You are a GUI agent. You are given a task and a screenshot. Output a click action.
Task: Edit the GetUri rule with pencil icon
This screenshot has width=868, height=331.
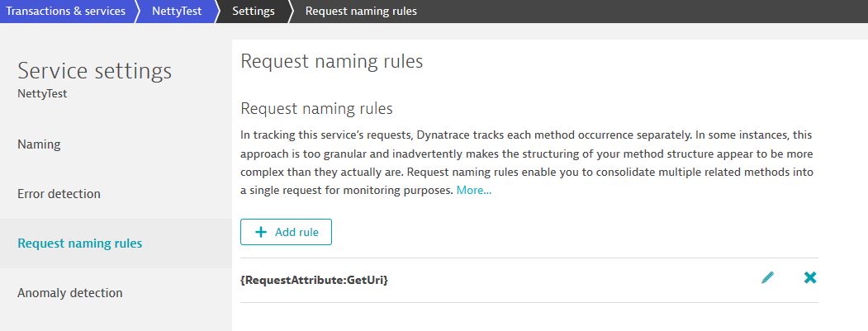(x=768, y=279)
